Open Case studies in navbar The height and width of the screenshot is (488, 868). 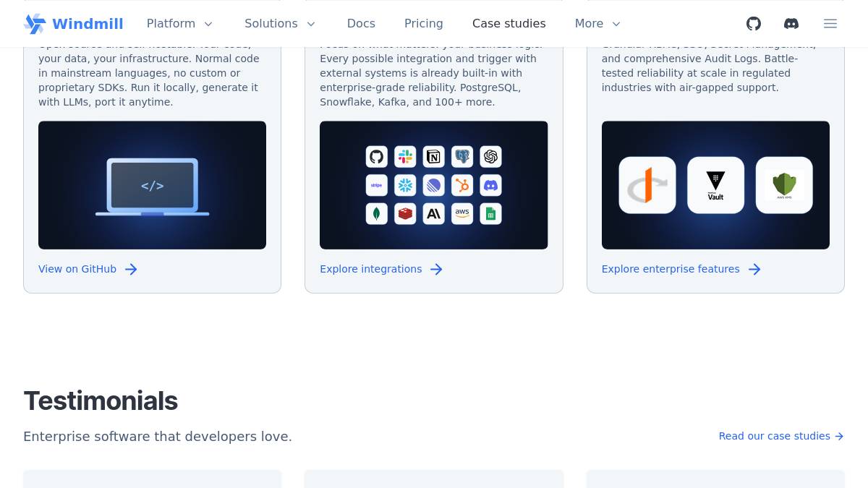click(x=509, y=24)
